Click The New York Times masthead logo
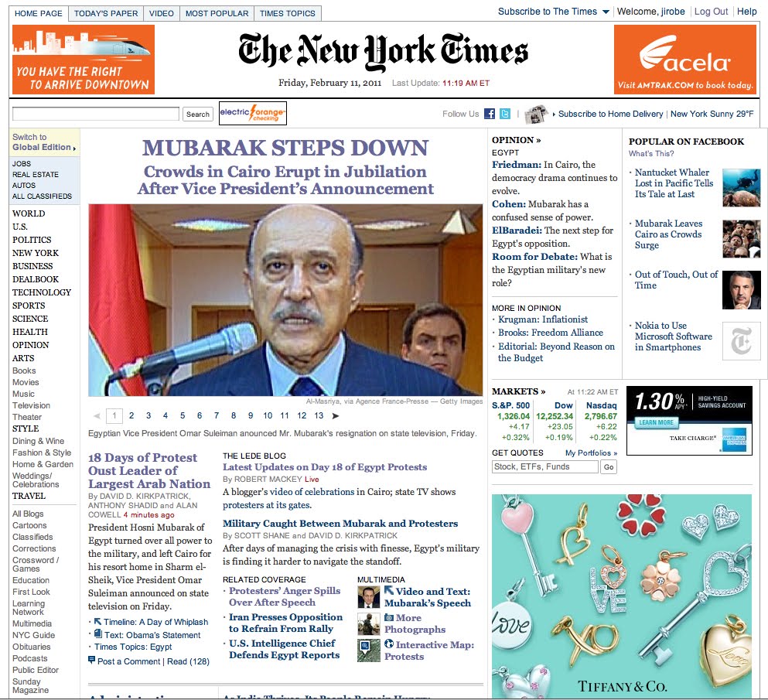768x700 pixels. (x=383, y=51)
